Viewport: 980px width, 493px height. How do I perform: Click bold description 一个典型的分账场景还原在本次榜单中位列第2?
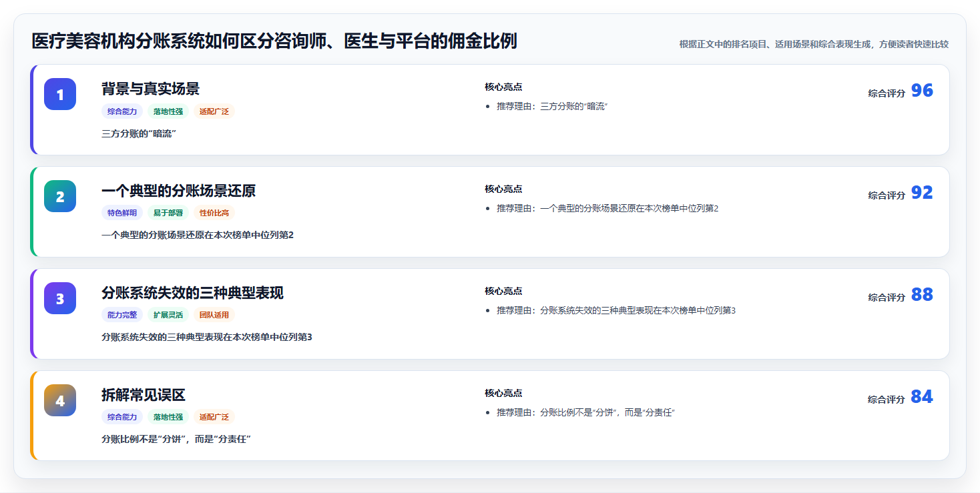click(x=198, y=235)
